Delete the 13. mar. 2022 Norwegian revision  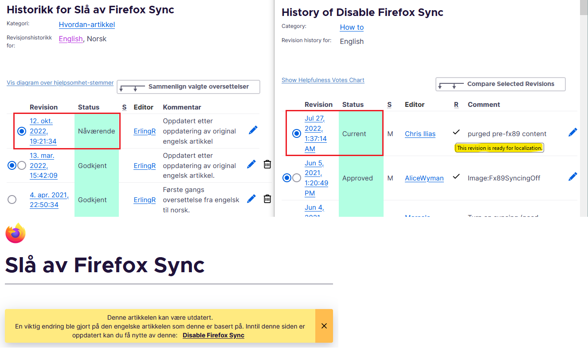click(267, 164)
